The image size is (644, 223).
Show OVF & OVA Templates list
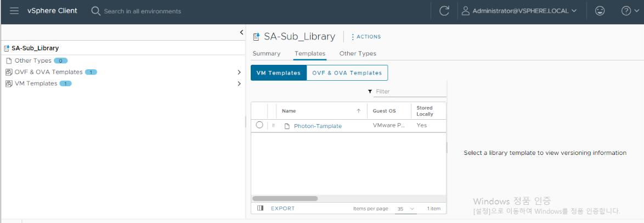[x=347, y=73]
